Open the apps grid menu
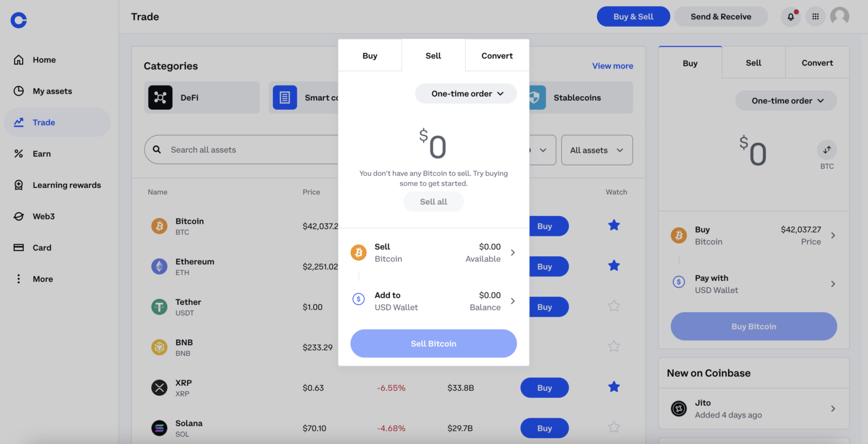 (815, 16)
